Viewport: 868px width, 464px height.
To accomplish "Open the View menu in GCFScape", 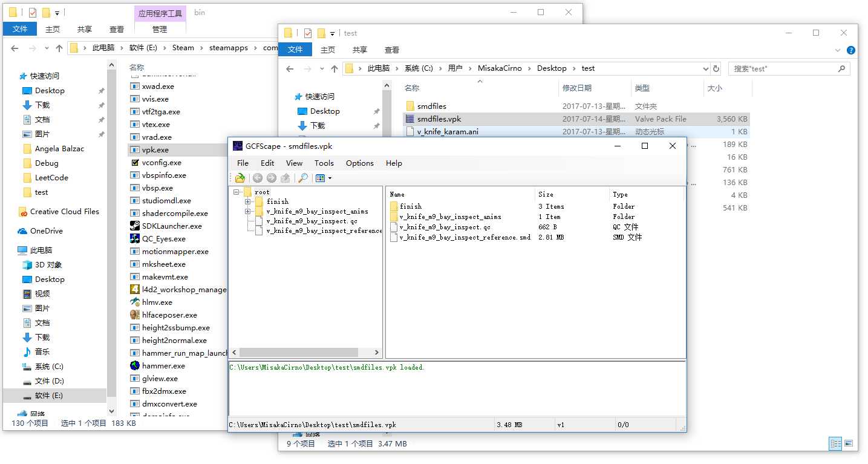I will tap(294, 163).
